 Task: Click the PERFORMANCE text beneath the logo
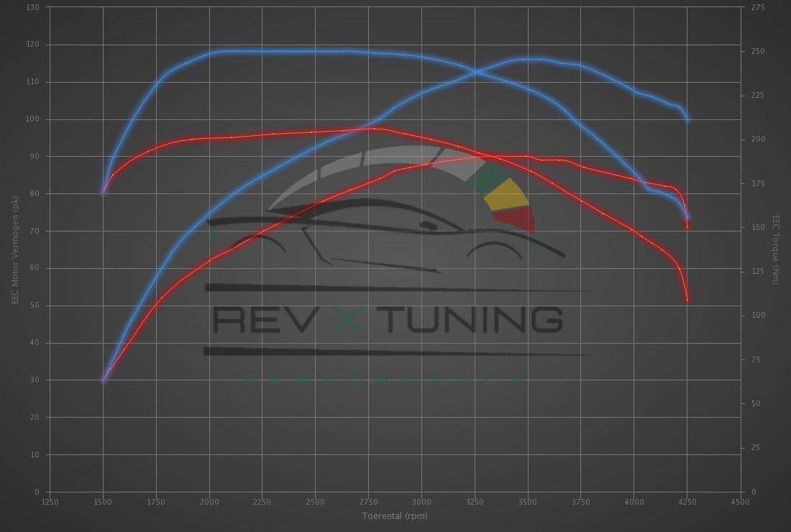point(384,380)
